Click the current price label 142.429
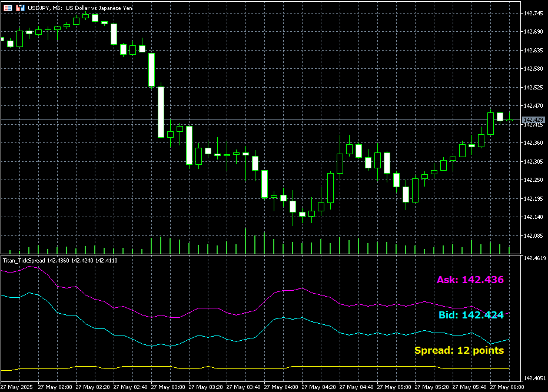This screenshot has width=548, height=392. click(x=533, y=120)
